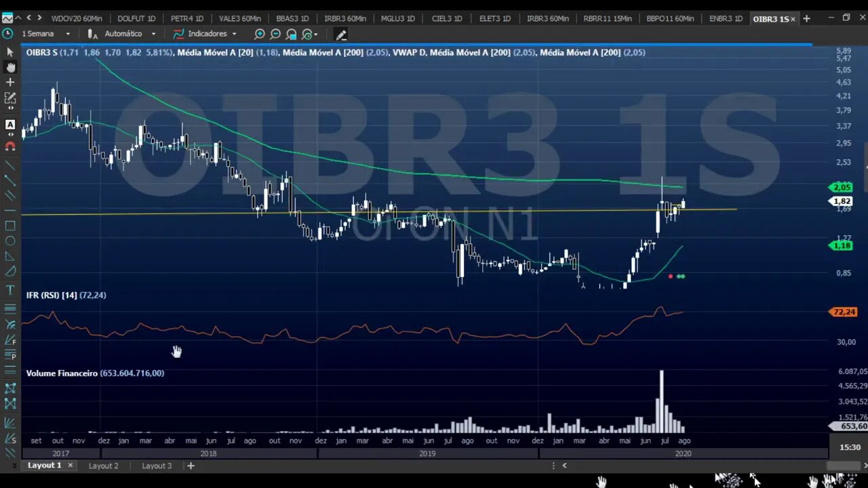Image resolution: width=868 pixels, height=488 pixels.
Task: Select the arrow cursor tool
Action: click(x=10, y=52)
